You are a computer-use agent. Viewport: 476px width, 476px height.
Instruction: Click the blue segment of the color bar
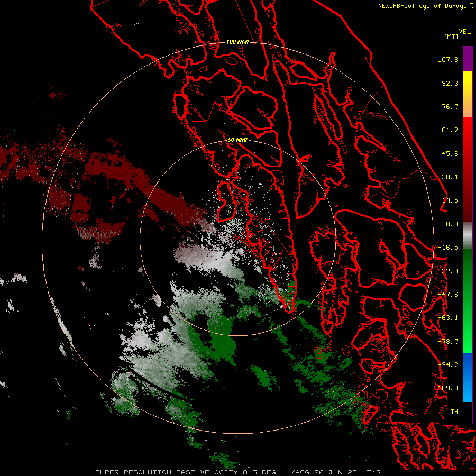(467, 377)
